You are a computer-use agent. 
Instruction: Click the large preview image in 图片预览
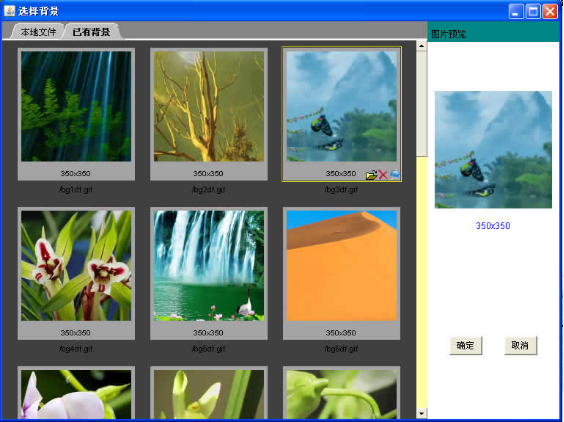click(x=493, y=150)
